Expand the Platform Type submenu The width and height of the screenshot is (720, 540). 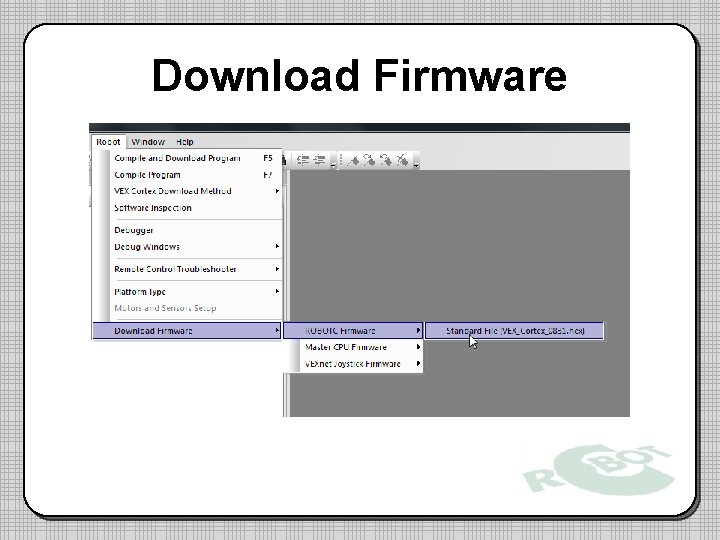(x=187, y=292)
